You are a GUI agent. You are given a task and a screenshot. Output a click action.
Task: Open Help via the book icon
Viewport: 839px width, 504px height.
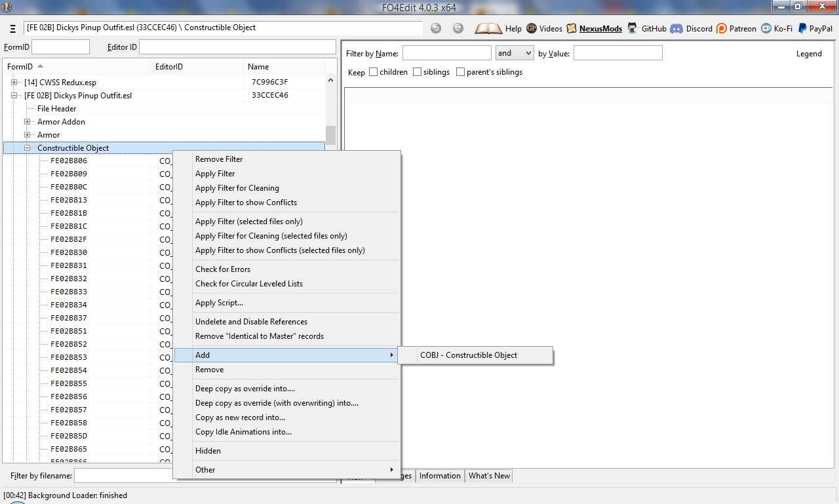(x=488, y=28)
